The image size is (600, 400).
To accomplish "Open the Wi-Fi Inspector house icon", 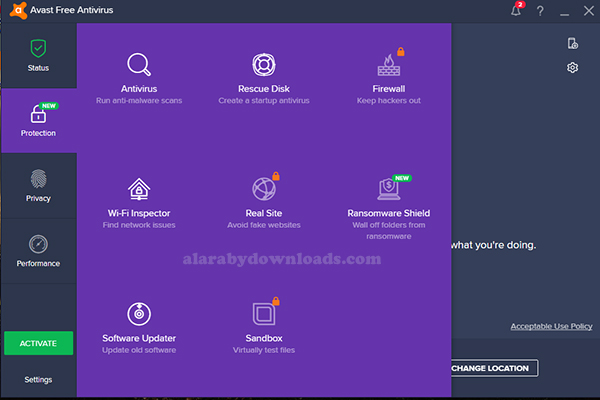I will coord(139,189).
